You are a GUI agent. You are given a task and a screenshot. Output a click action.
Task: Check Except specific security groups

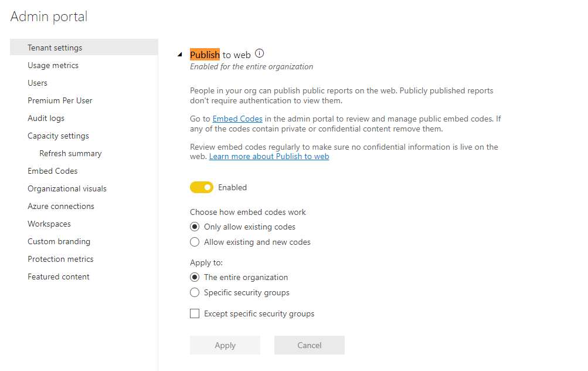(195, 313)
